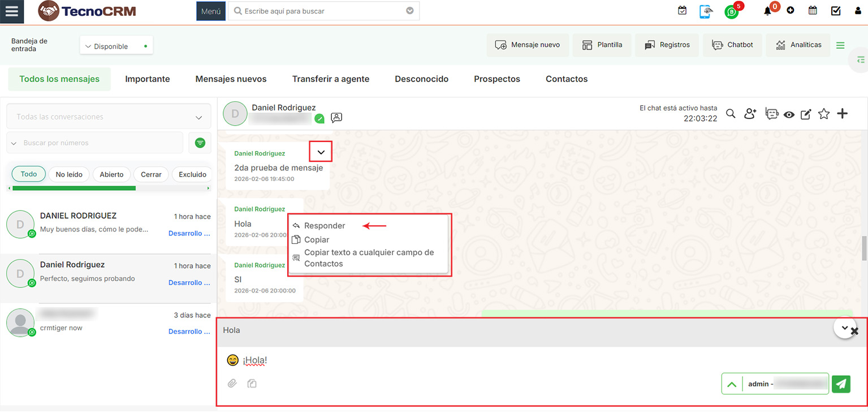Click the green send message button
This screenshot has height=413, width=868.
841,384
